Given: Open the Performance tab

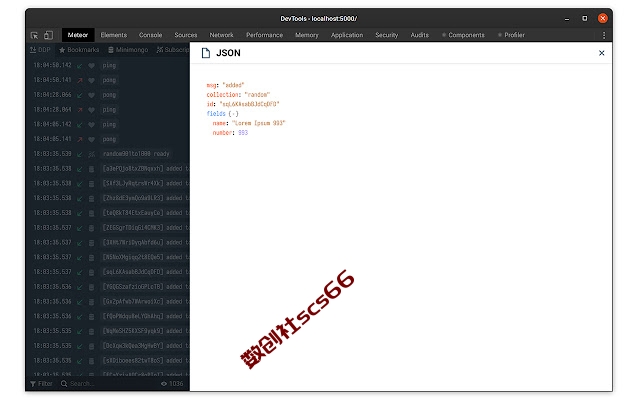Looking at the screenshot, I should click(x=264, y=35).
